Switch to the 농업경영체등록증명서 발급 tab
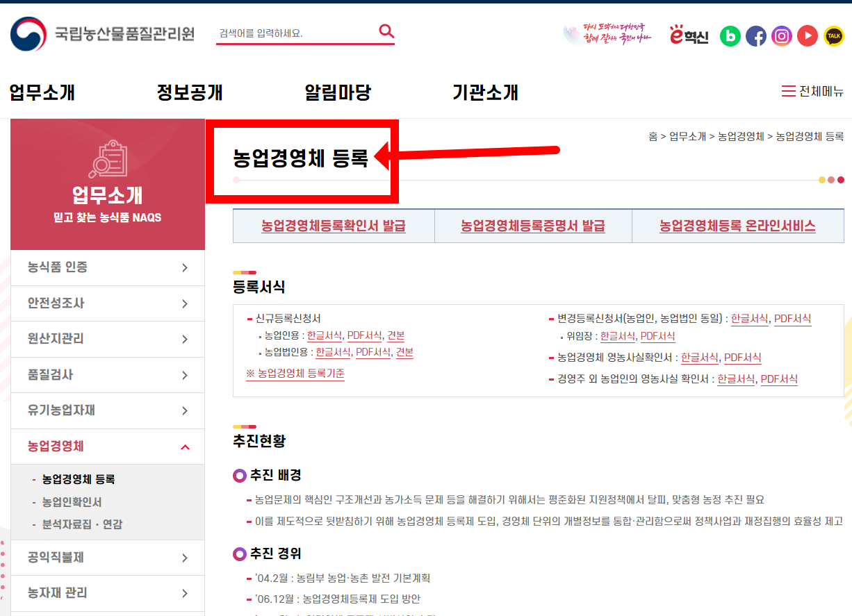 533,225
